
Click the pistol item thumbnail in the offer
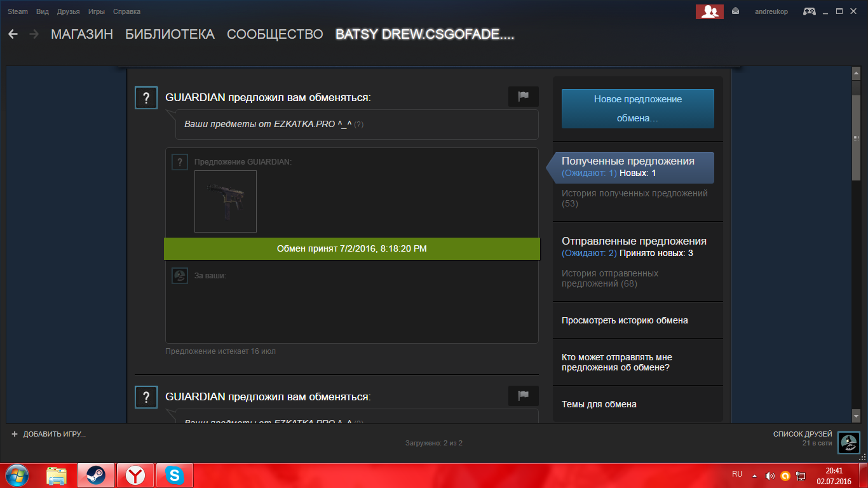[x=226, y=201]
